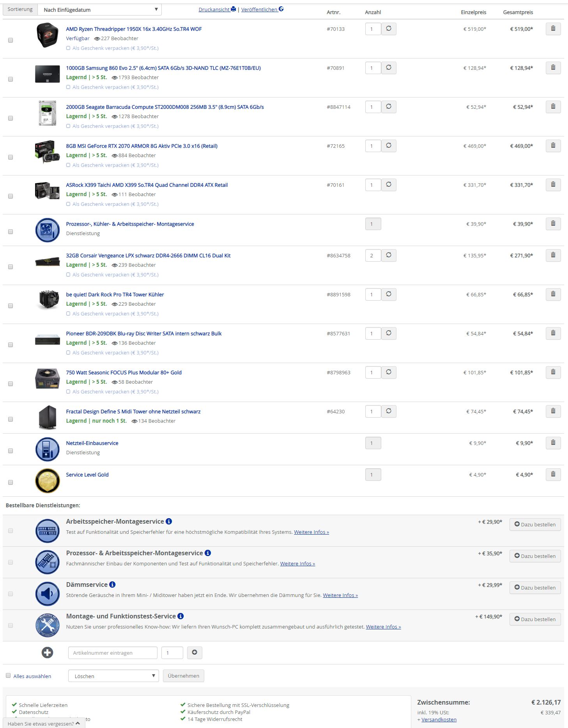The image size is (568, 728).
Task: Open 750 Watt Seasonic FOCUS Plus product page
Action: (124, 372)
